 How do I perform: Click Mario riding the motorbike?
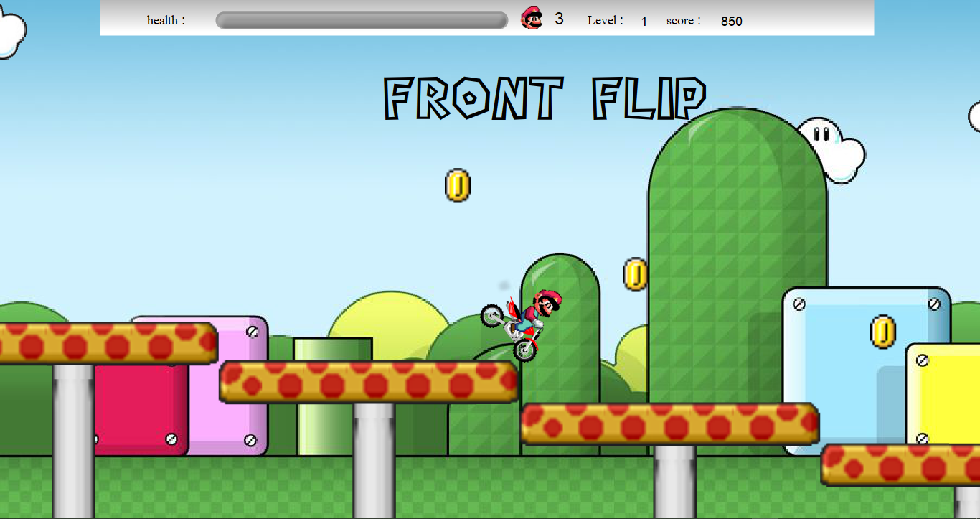522,324
